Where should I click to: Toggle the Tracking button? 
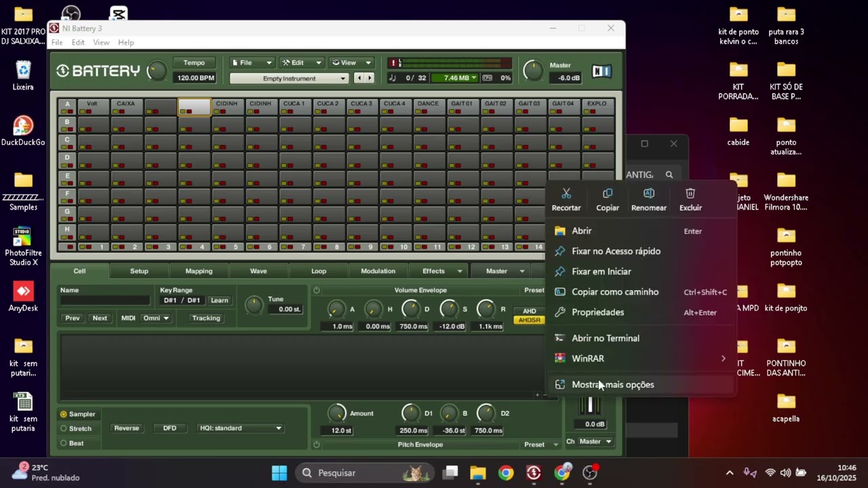[x=206, y=318]
